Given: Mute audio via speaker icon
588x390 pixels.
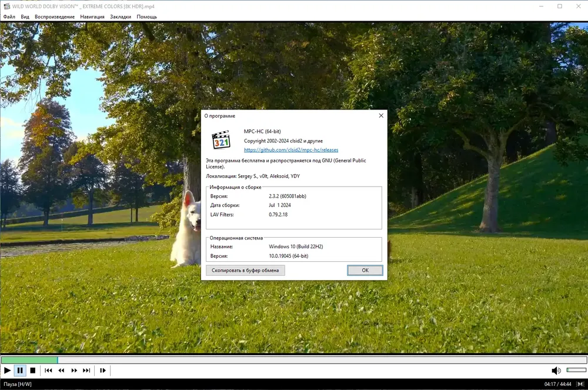Looking at the screenshot, I should coord(556,371).
